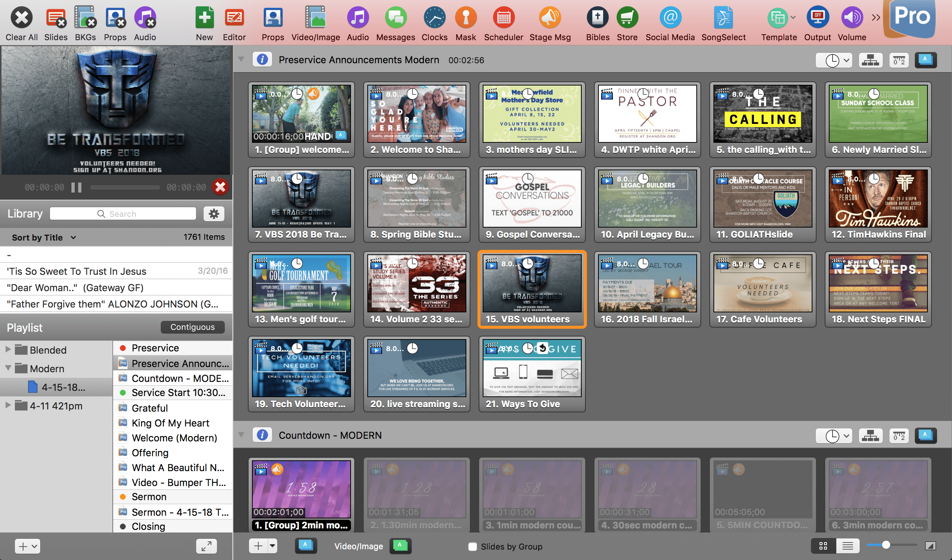
Task: Select Sermon - 4-15-18 playlist item
Action: point(173,512)
